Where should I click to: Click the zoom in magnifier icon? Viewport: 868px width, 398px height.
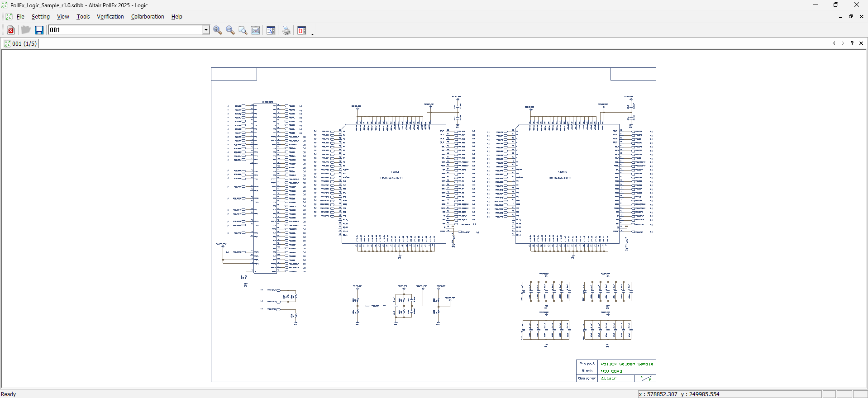coord(218,30)
